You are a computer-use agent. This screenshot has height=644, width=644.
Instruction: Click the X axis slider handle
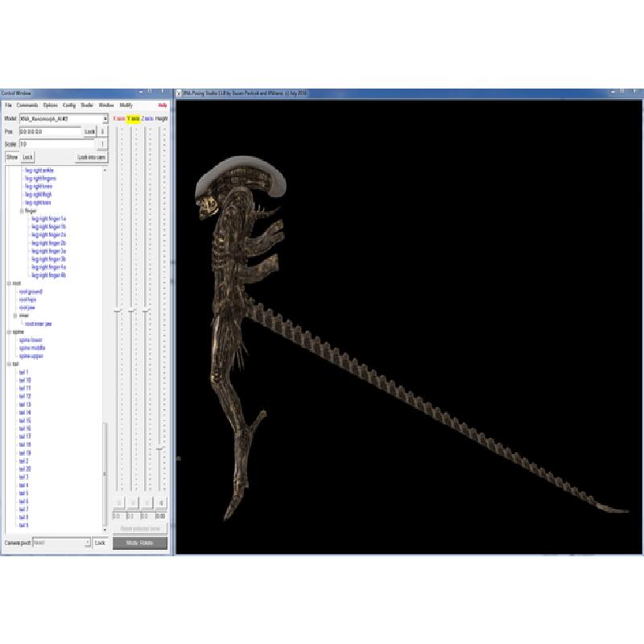tap(118, 312)
